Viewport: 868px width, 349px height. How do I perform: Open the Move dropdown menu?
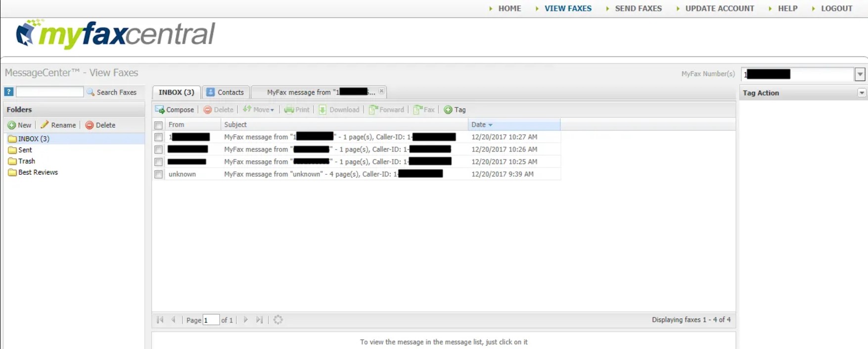(258, 110)
